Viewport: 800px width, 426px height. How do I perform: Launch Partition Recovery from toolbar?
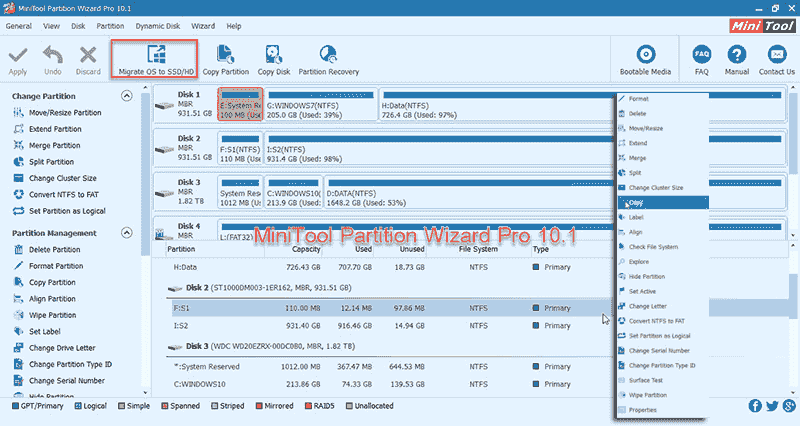[326, 54]
